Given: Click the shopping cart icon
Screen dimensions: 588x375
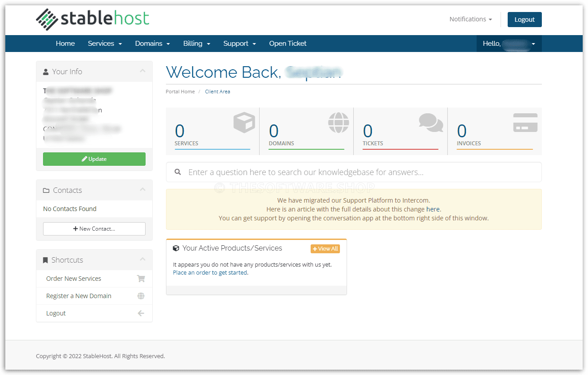Looking at the screenshot, I should coord(141,279).
